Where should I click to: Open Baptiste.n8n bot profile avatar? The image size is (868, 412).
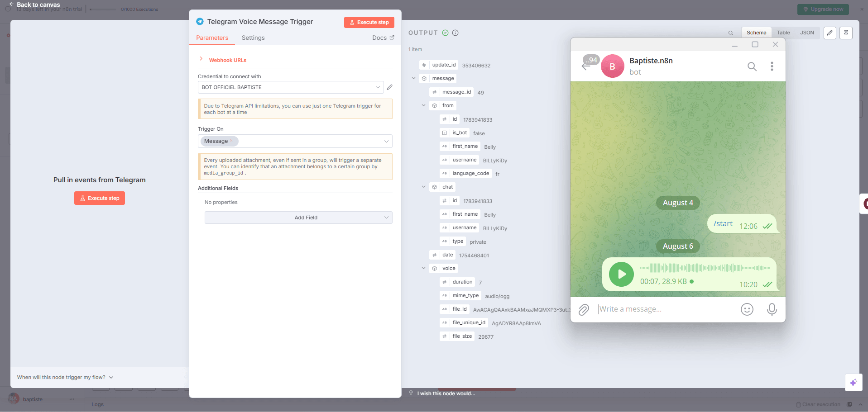[x=612, y=66]
